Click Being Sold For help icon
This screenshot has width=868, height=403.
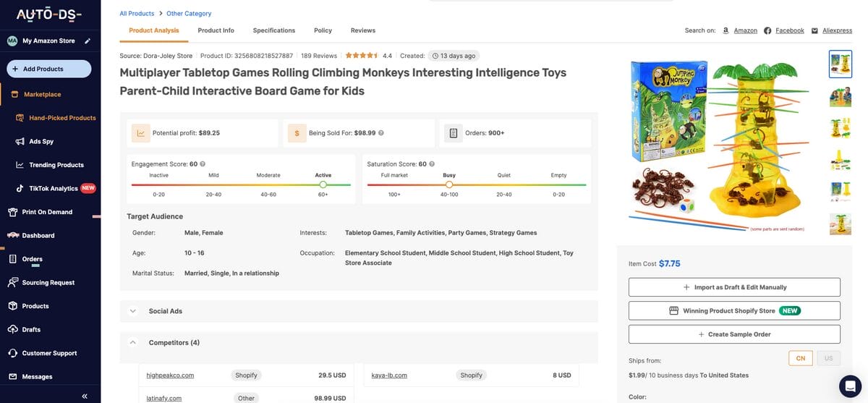[x=381, y=133]
